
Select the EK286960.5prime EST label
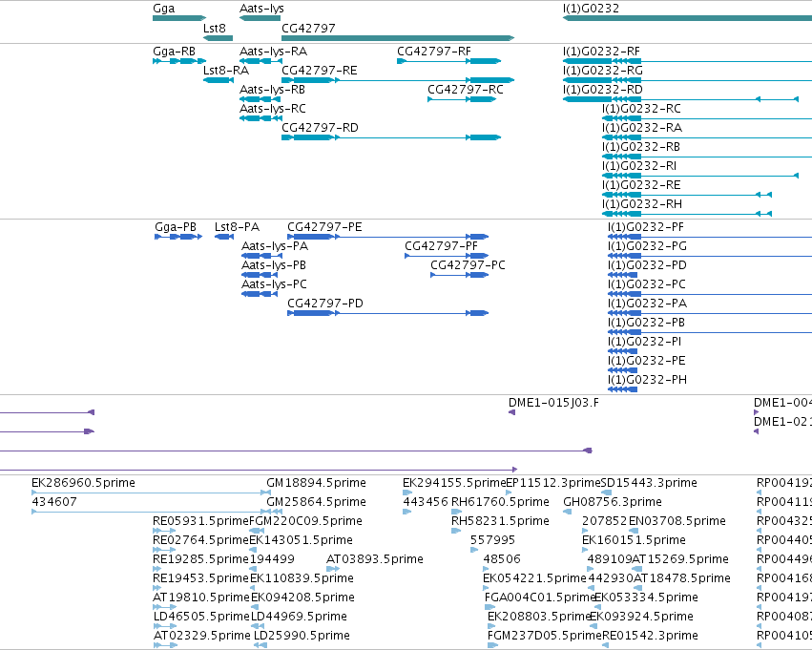[83, 483]
